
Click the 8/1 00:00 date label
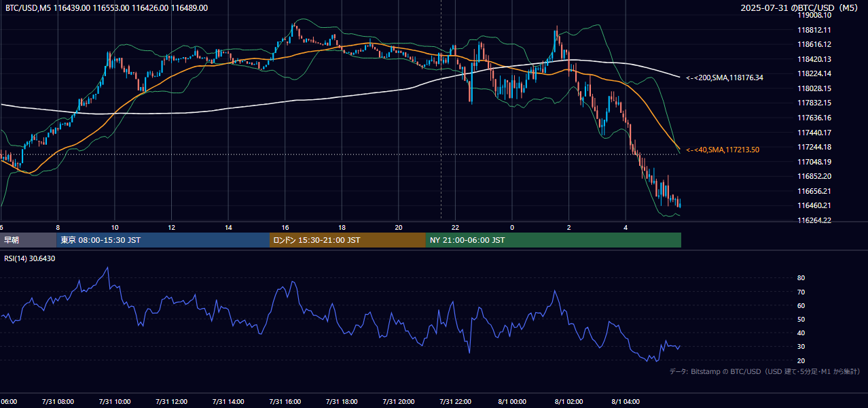[x=513, y=401]
